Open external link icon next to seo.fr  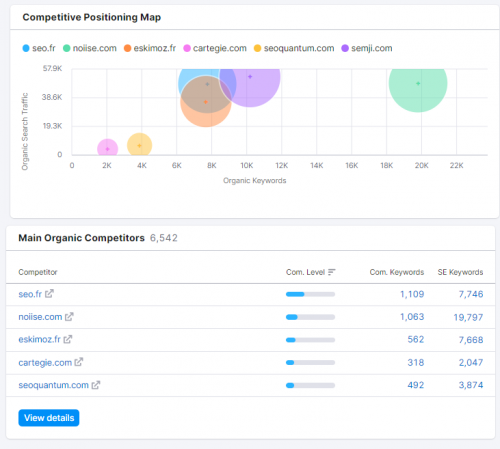point(49,294)
